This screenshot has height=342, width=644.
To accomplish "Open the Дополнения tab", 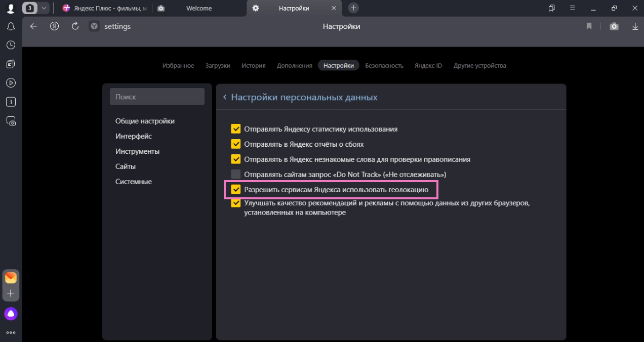I will pyautogui.click(x=294, y=65).
